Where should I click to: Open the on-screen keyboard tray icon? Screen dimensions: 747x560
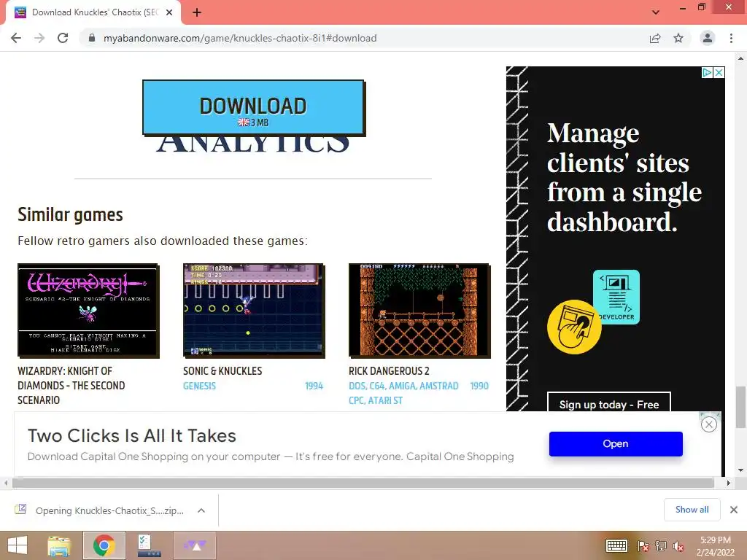coord(616,545)
